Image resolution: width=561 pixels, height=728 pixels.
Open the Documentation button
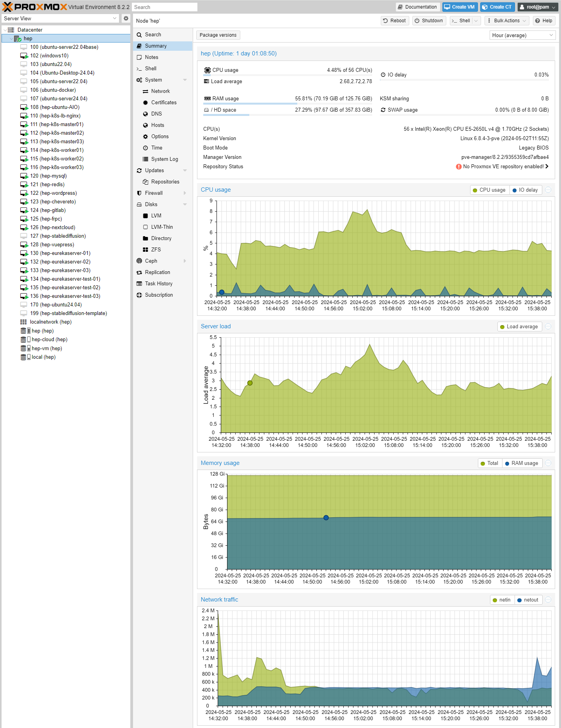coord(418,7)
